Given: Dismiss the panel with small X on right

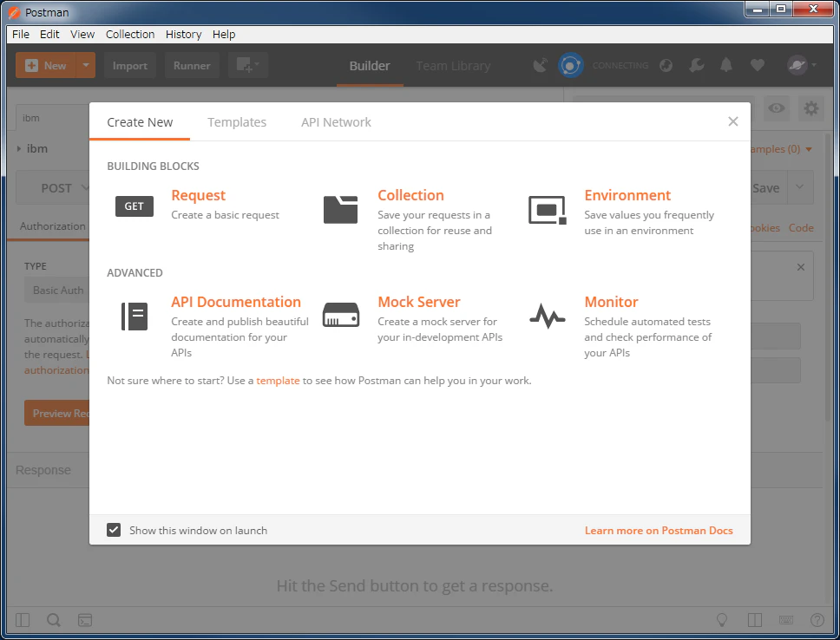Looking at the screenshot, I should [800, 267].
